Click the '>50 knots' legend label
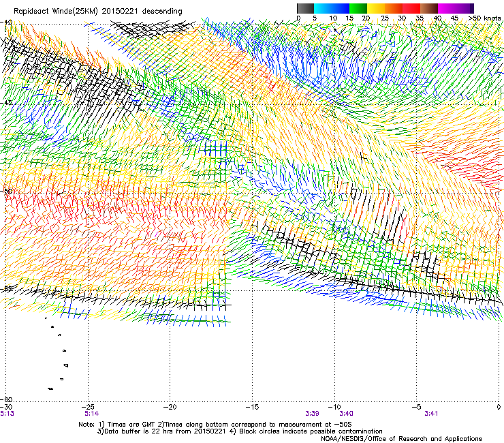This screenshot has width=504, height=443. point(484,18)
